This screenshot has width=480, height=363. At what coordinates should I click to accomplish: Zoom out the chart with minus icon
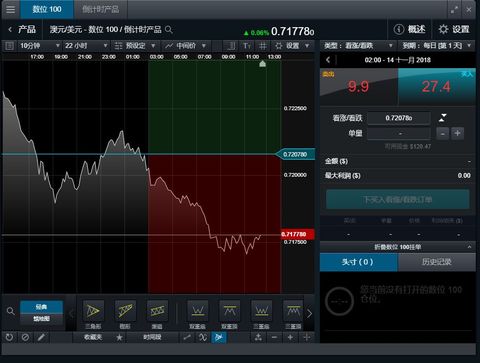274,337
